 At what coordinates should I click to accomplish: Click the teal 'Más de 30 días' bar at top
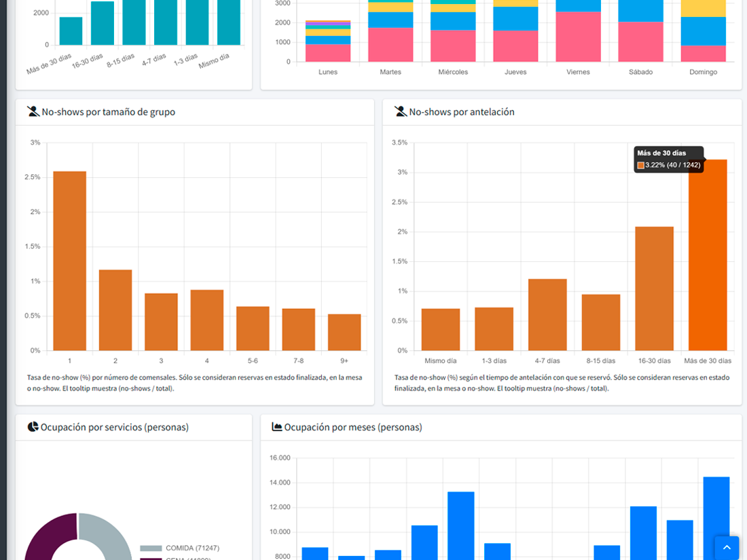(x=71, y=31)
